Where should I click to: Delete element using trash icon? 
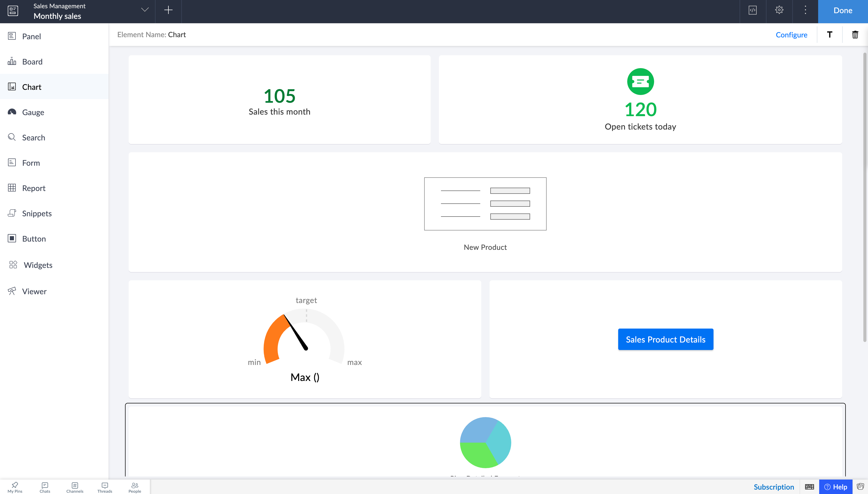(855, 35)
